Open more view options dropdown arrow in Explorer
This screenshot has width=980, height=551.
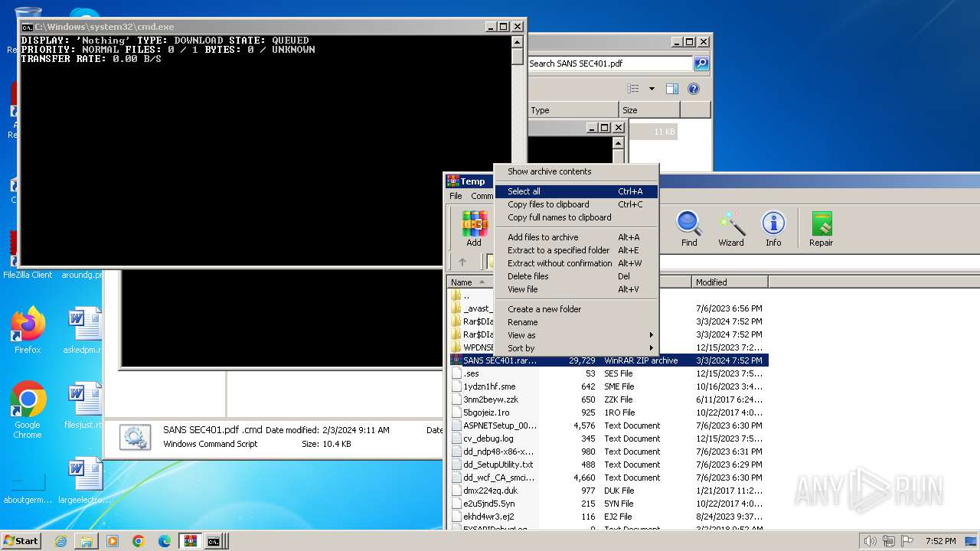652,89
